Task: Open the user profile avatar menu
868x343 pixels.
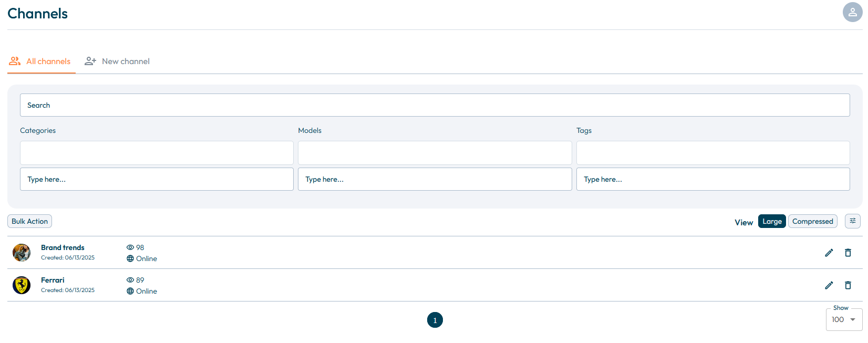Action: [x=852, y=12]
